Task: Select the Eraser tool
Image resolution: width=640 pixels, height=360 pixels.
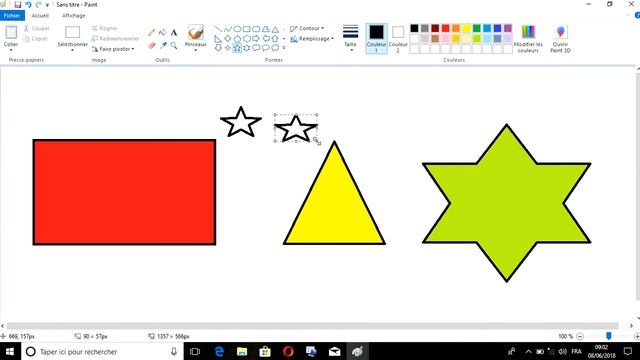Action: coord(151,45)
